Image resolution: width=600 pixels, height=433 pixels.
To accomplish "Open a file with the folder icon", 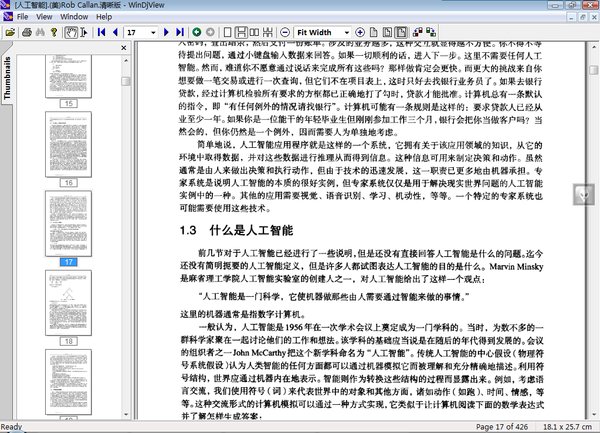I will click(x=10, y=33).
